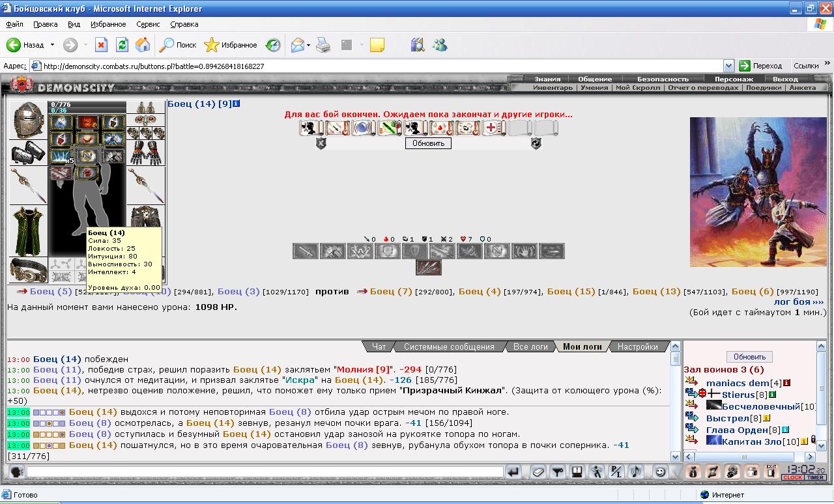
Task: Open the Настройки tab
Action: click(639, 346)
